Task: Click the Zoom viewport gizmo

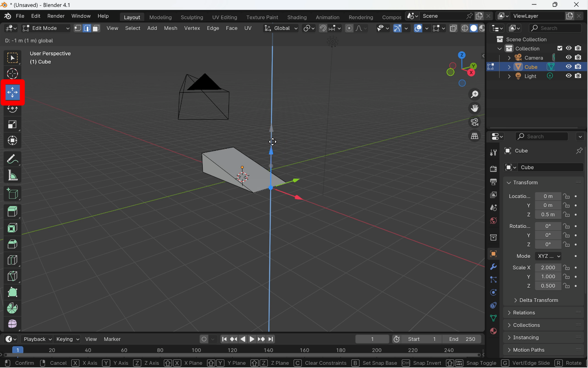Action: click(x=475, y=94)
